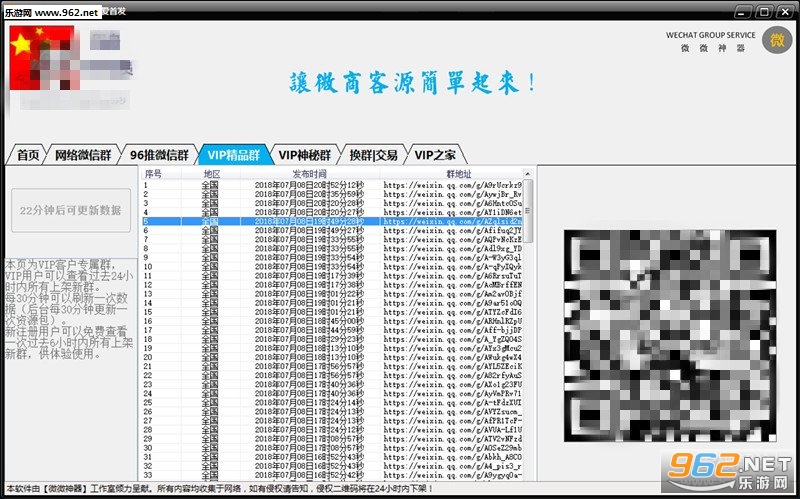Switch to the 首页 tab

28,155
